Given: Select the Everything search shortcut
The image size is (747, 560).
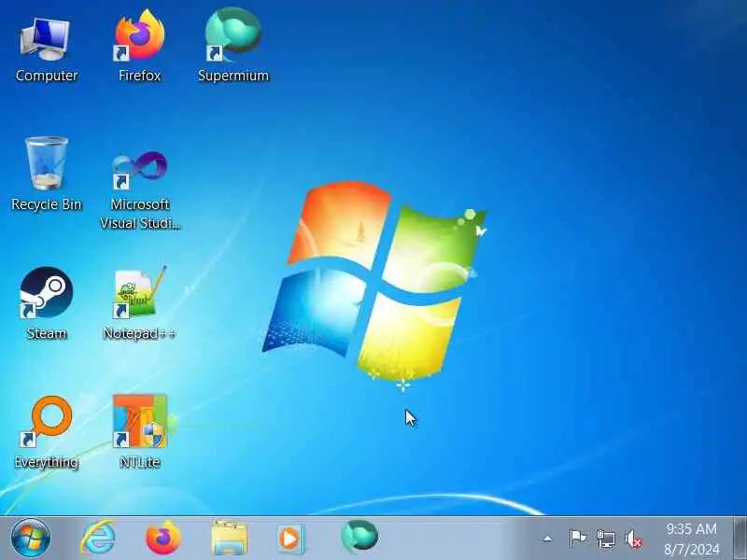Looking at the screenshot, I should (46, 432).
